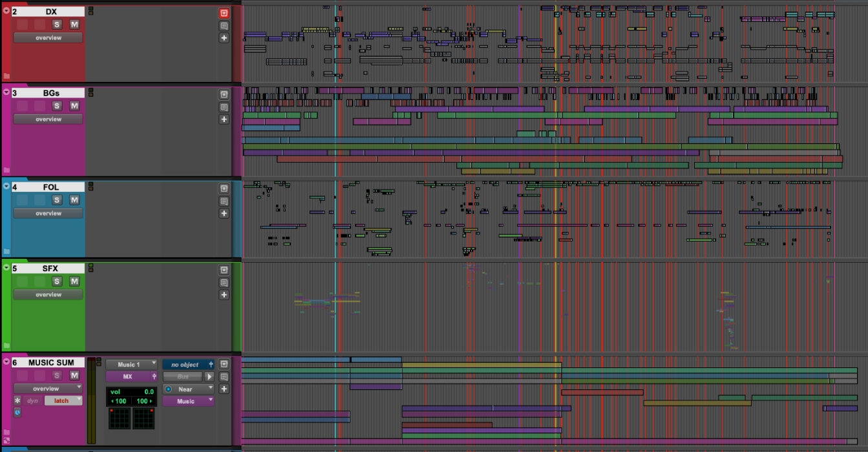Viewport: 868px width, 452px height.
Task: Solo the DX folder track
Action: click(x=57, y=25)
